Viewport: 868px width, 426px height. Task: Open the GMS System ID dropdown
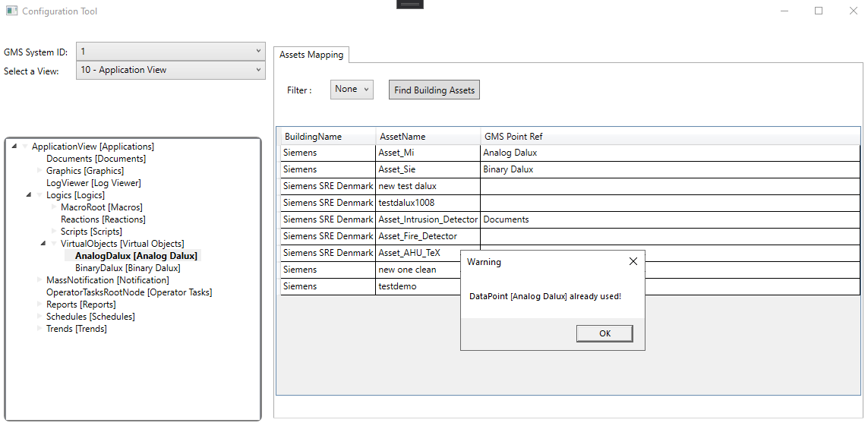coord(171,52)
